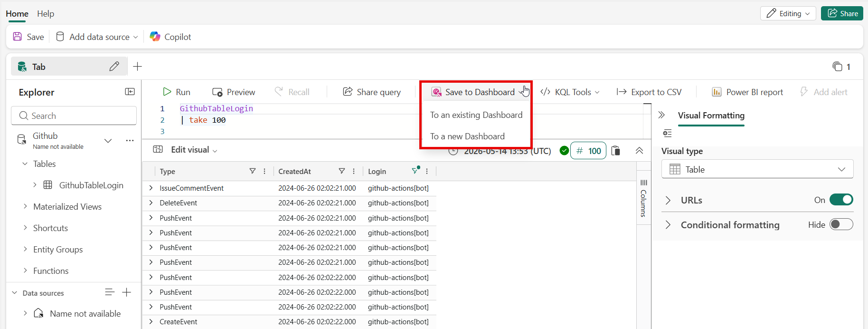Copy results with the clipboard icon
This screenshot has height=329, width=868.
tap(616, 151)
